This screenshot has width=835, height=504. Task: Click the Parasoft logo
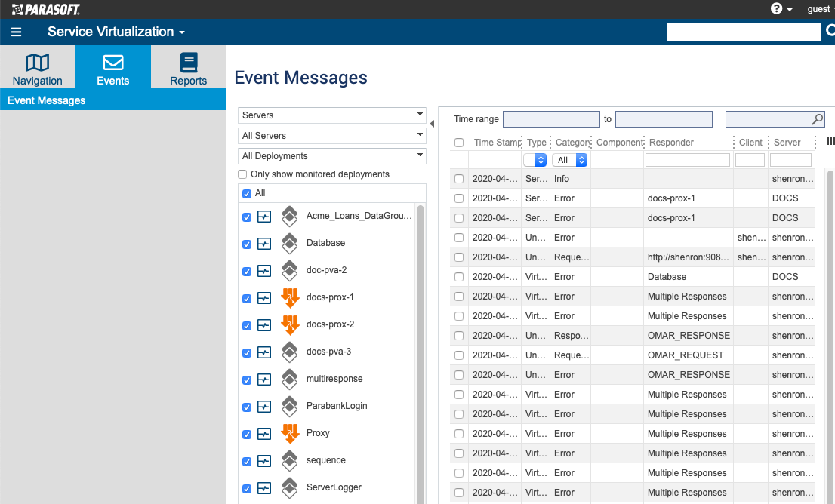(46, 10)
